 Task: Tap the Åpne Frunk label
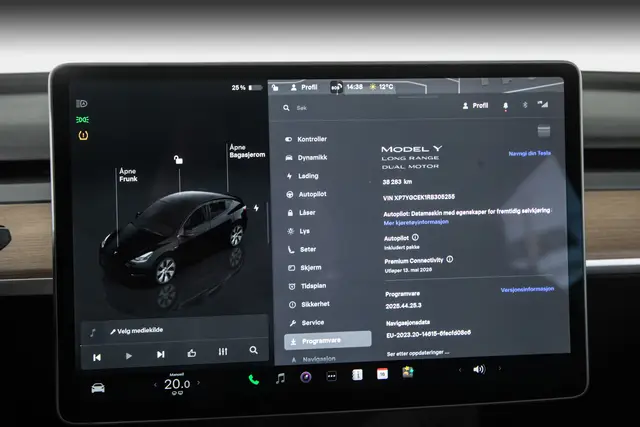[128, 175]
